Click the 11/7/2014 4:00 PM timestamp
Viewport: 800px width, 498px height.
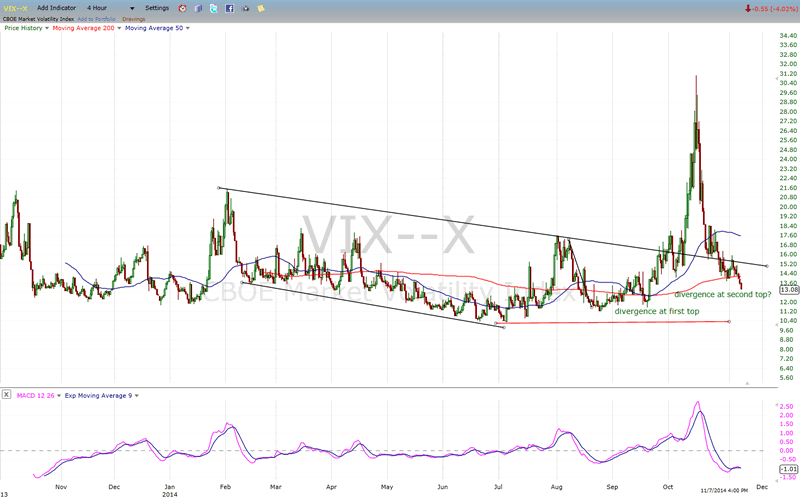(x=724, y=490)
